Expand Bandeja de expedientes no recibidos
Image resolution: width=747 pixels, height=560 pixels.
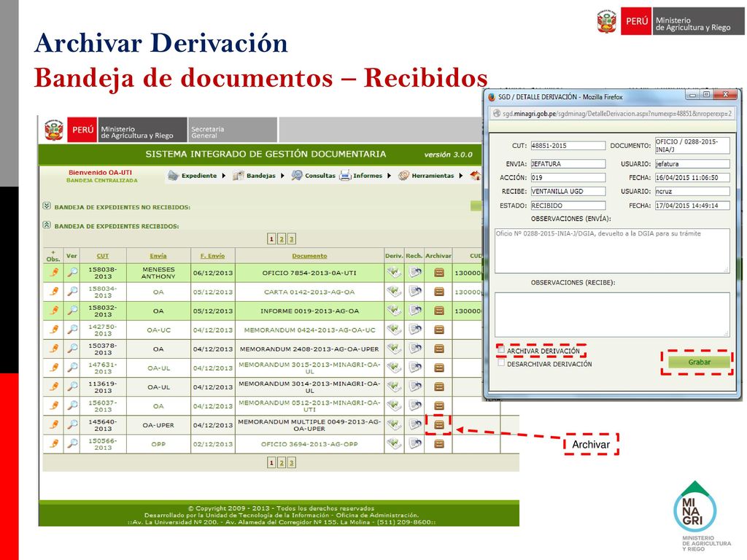(47, 206)
